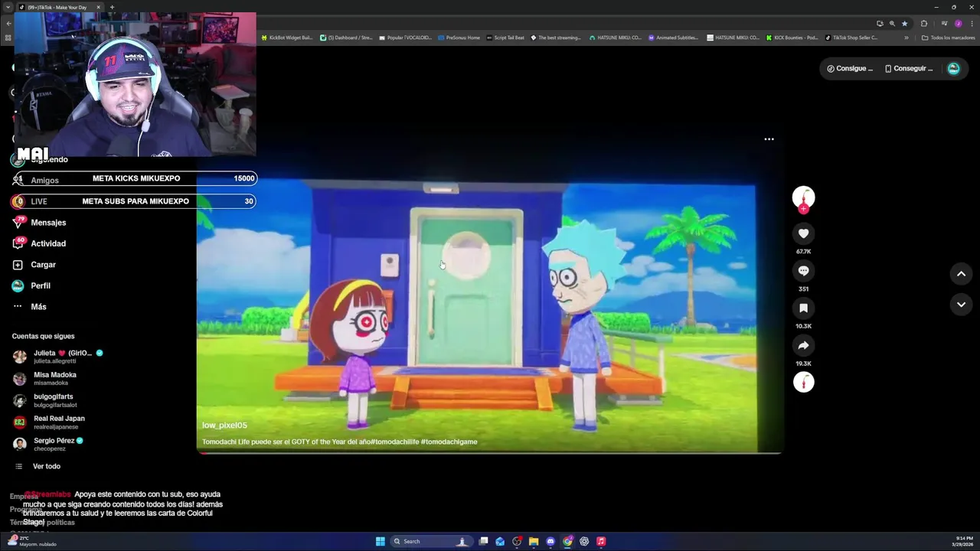Seek along the video progress bar at the bottom
Viewport: 980px width, 551px height.
click(x=489, y=452)
